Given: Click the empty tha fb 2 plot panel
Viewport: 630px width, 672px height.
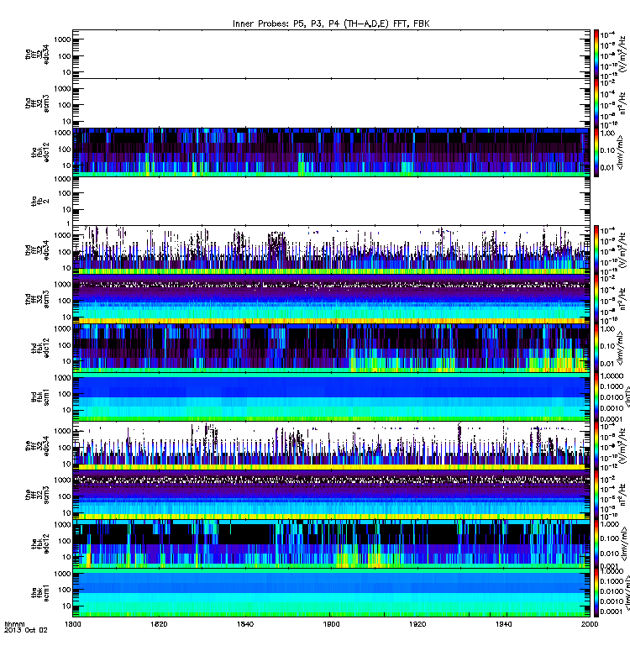Looking at the screenshot, I should coord(331,201).
